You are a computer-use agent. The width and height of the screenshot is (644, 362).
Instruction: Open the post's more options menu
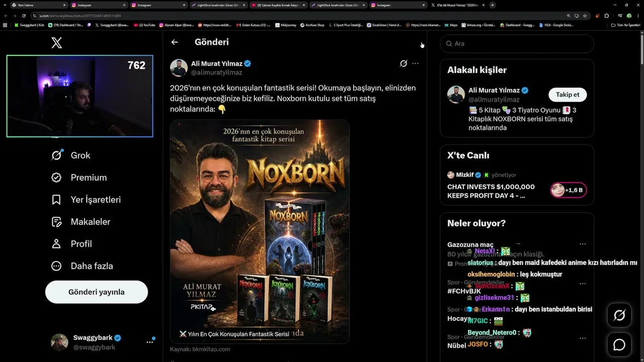pos(415,63)
